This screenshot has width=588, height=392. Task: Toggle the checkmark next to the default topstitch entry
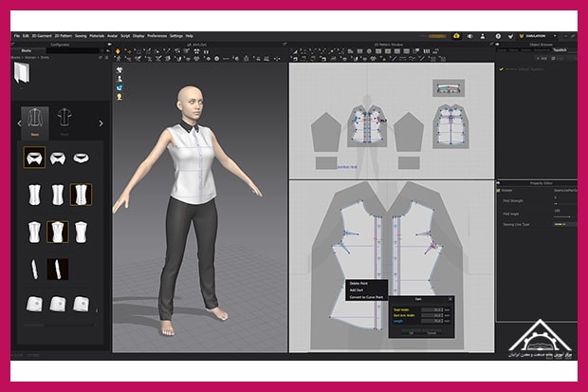501,69
